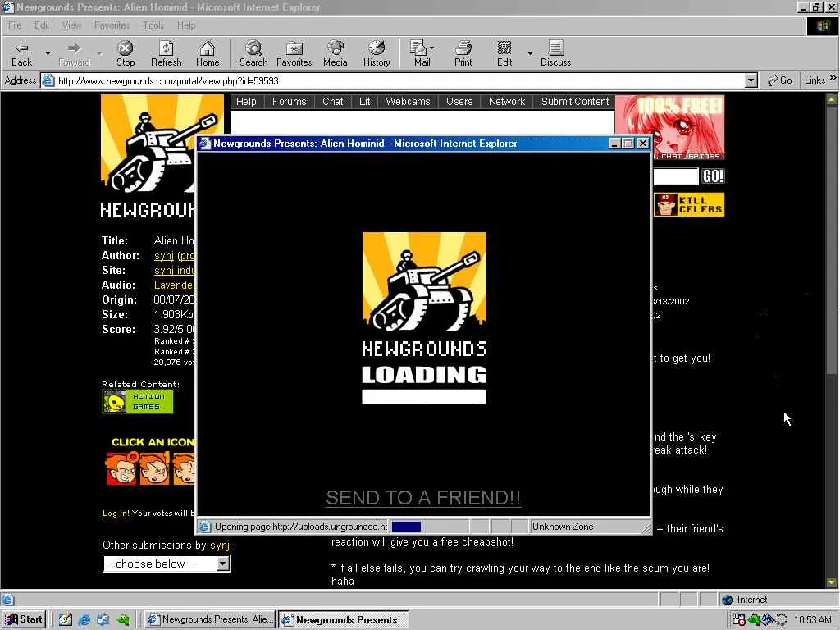Open the Action Games related content button
Viewport: 840px width, 630px height.
coord(138,401)
